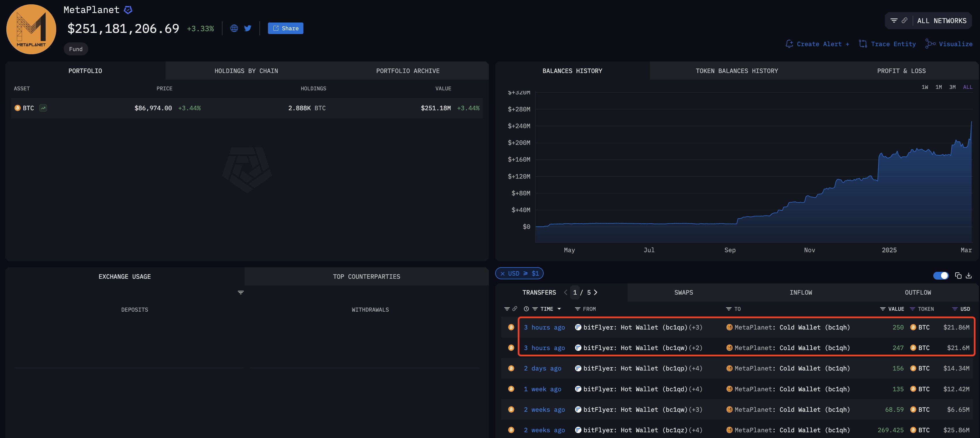Viewport: 980px width, 438px height.
Task: Go to next transfers page via right chevron
Action: 596,293
